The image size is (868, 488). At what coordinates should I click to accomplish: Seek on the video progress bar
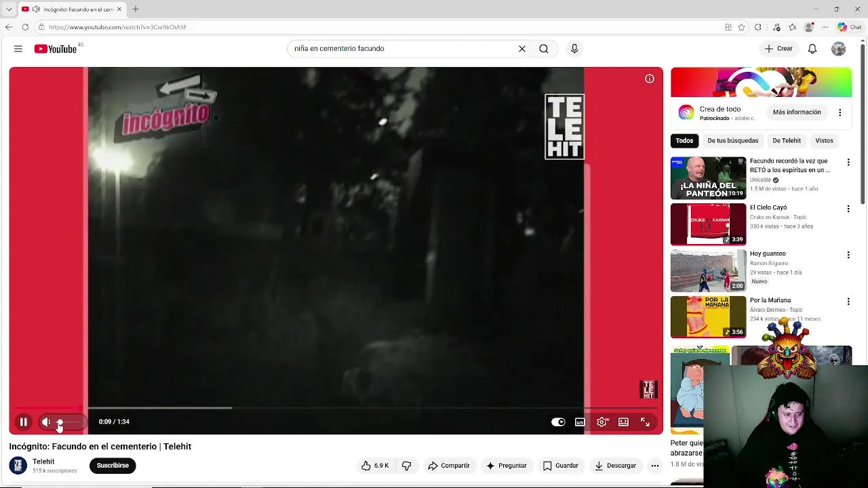[336, 408]
